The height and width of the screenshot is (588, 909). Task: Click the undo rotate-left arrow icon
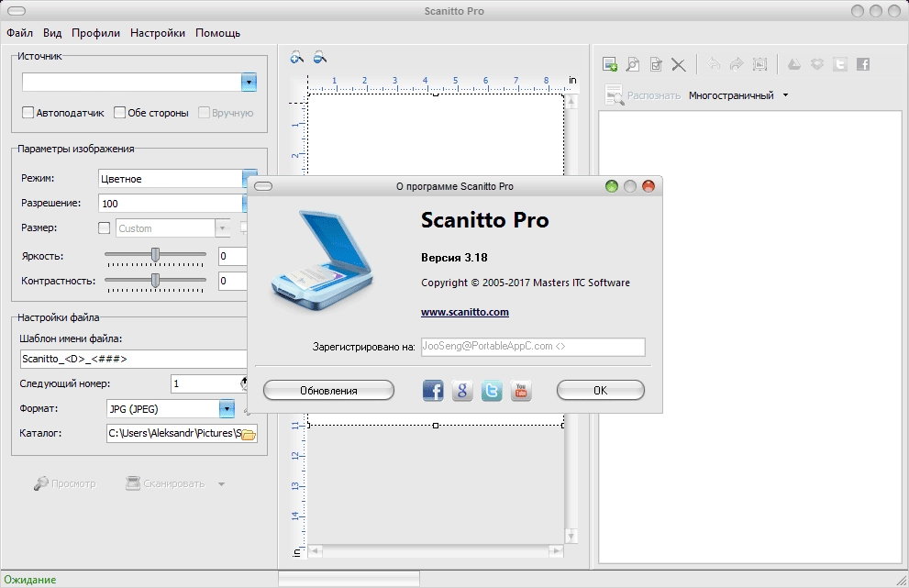click(714, 64)
